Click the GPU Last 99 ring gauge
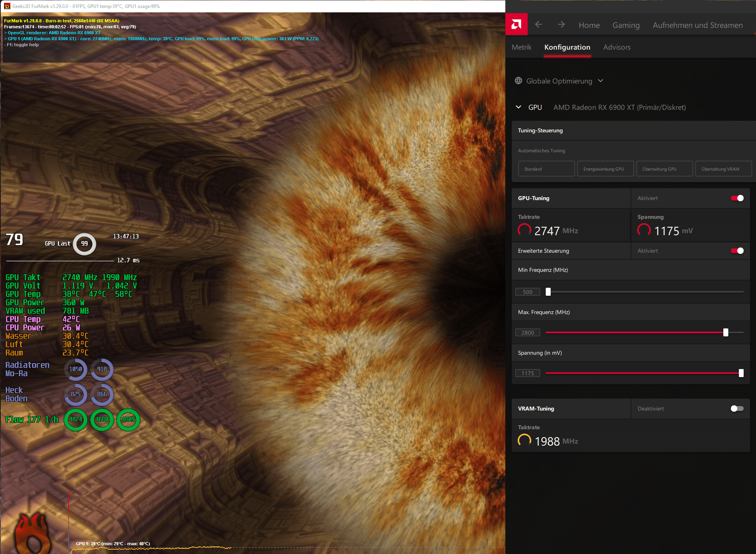756x554 pixels. tap(84, 244)
